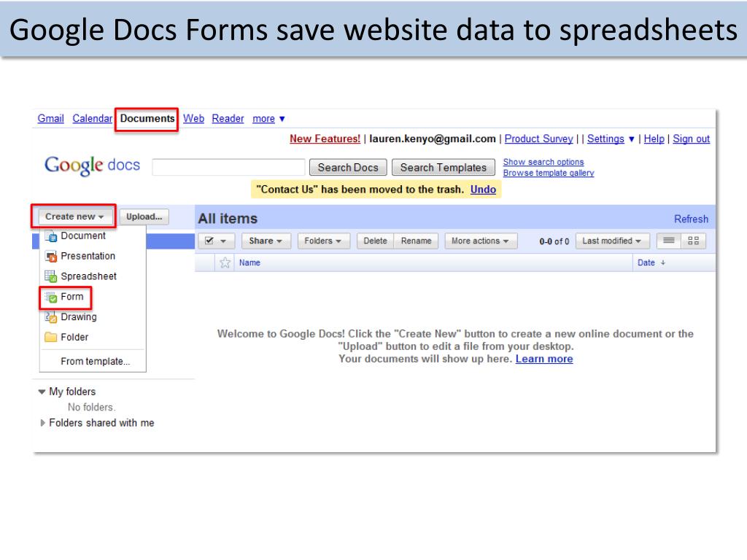Click the Document icon in Create new menu
This screenshot has width=747, height=560.
[x=50, y=236]
